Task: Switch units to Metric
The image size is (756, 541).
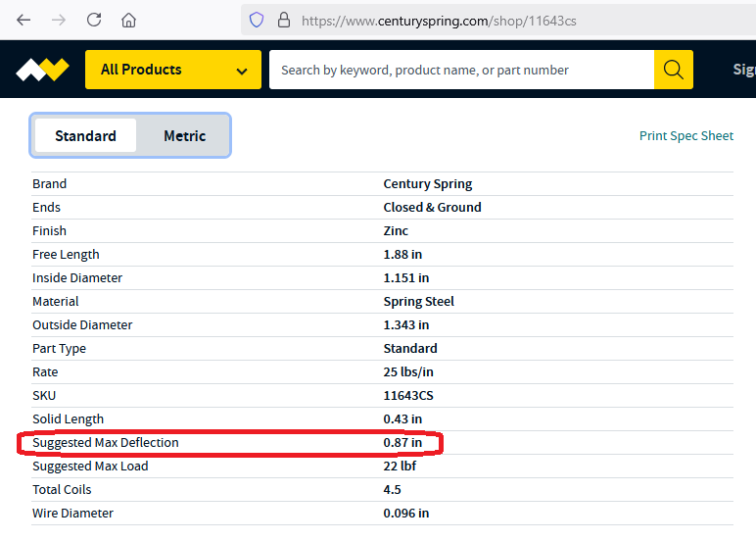Action: coord(185,135)
